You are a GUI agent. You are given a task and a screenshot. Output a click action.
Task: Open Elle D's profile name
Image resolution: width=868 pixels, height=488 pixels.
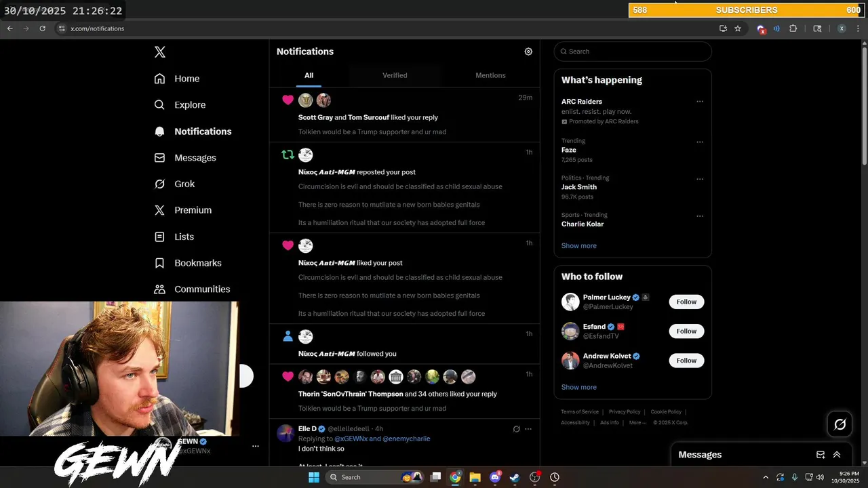pyautogui.click(x=307, y=429)
